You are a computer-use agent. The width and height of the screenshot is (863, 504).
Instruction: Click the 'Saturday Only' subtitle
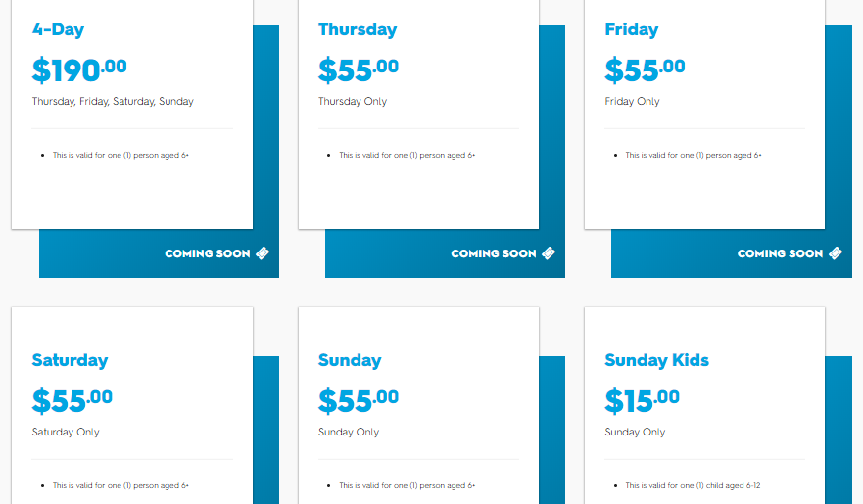66,432
